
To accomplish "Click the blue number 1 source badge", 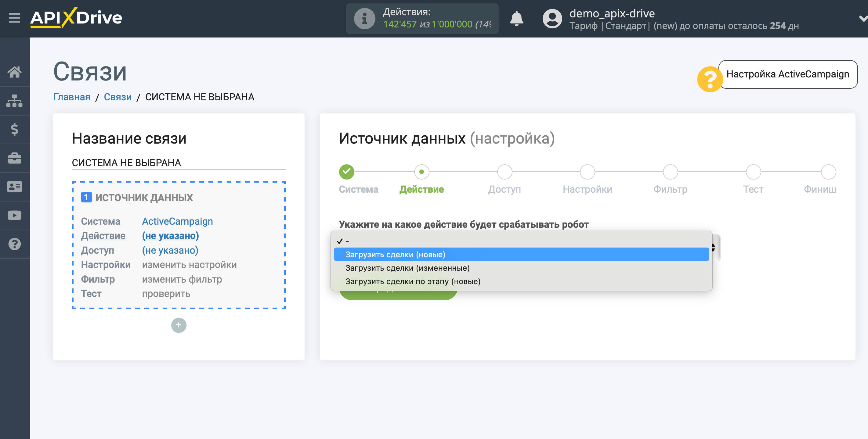I will 86,197.
